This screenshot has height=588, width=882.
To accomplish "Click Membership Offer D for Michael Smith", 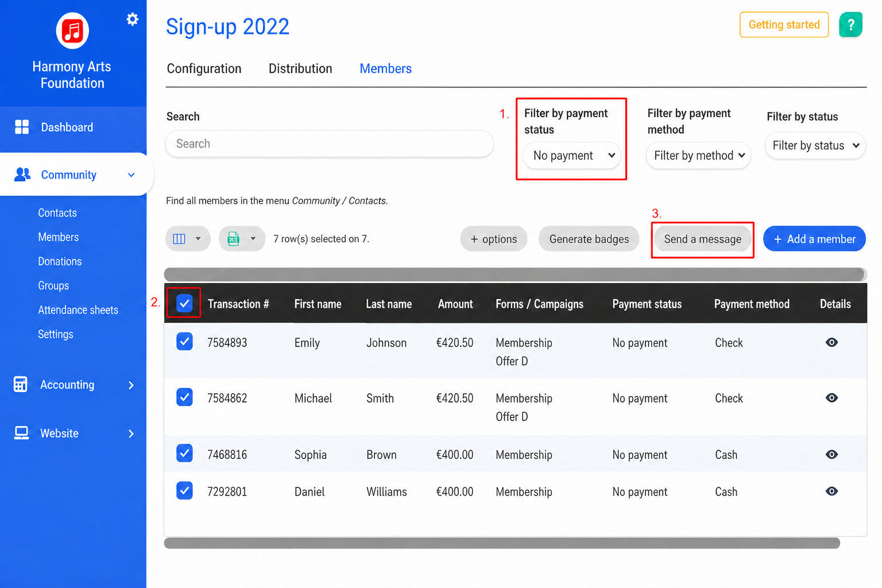I will point(524,407).
